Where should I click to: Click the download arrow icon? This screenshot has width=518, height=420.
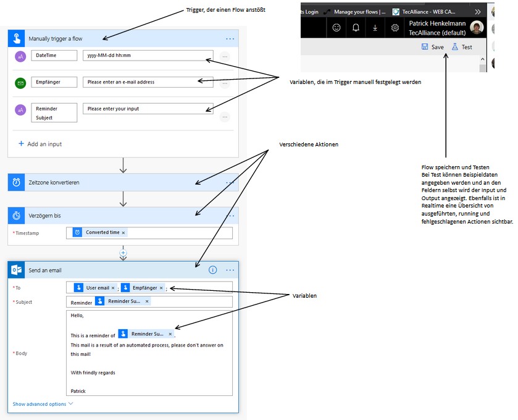(375, 28)
